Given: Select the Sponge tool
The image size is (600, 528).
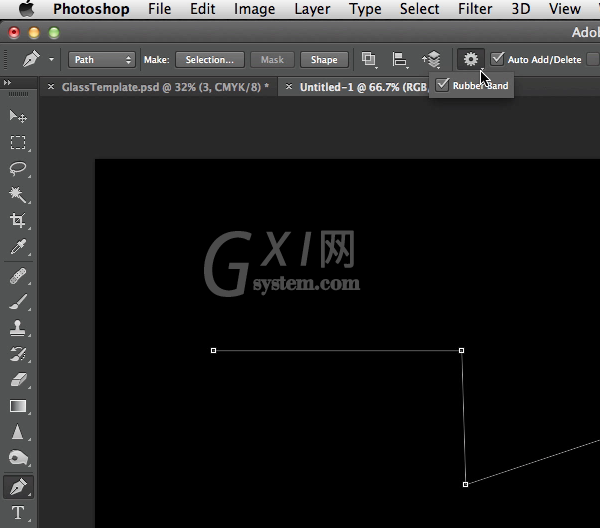Looking at the screenshot, I should [18, 458].
